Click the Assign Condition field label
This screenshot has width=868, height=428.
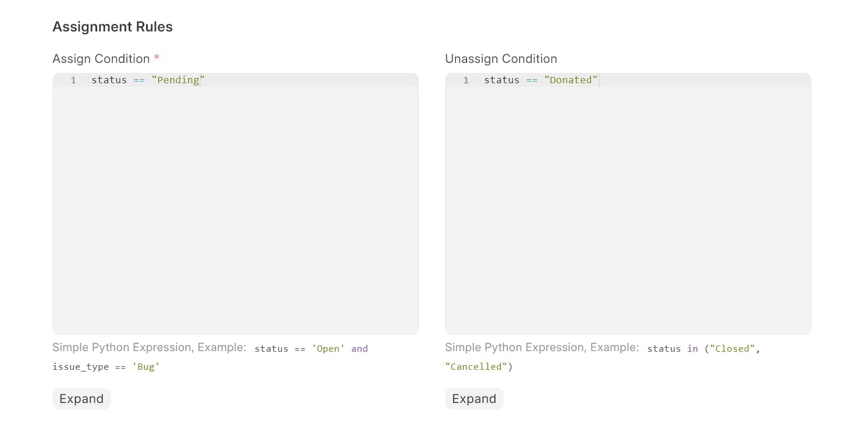[101, 58]
